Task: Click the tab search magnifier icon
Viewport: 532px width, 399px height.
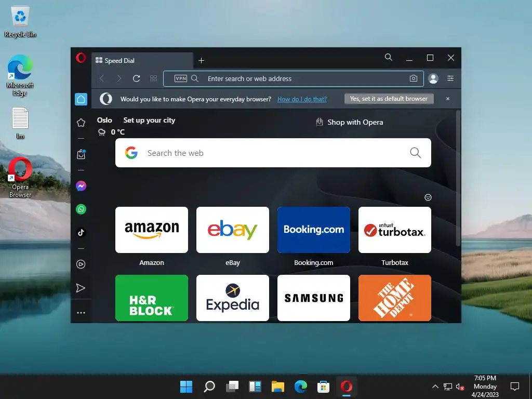Action: click(x=389, y=57)
